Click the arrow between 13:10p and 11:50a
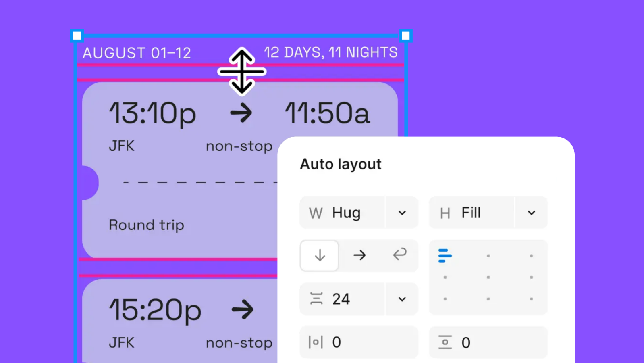This screenshot has width=644, height=363. click(241, 113)
